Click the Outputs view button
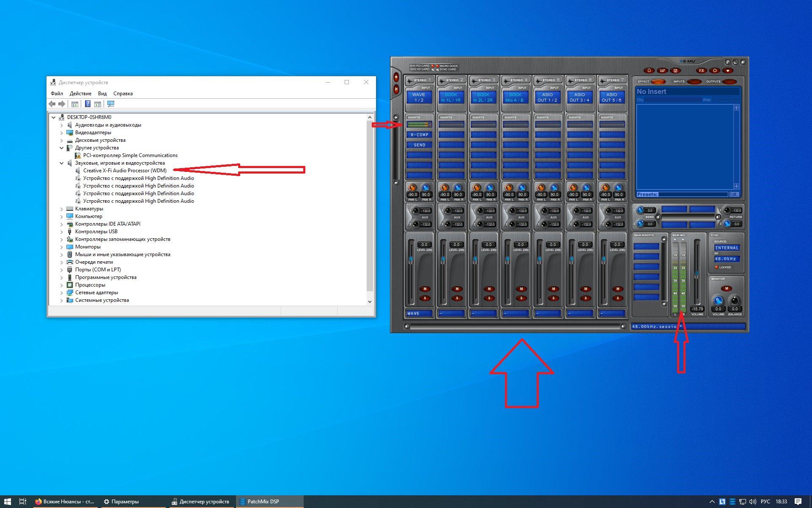The image size is (812, 508). (x=729, y=82)
